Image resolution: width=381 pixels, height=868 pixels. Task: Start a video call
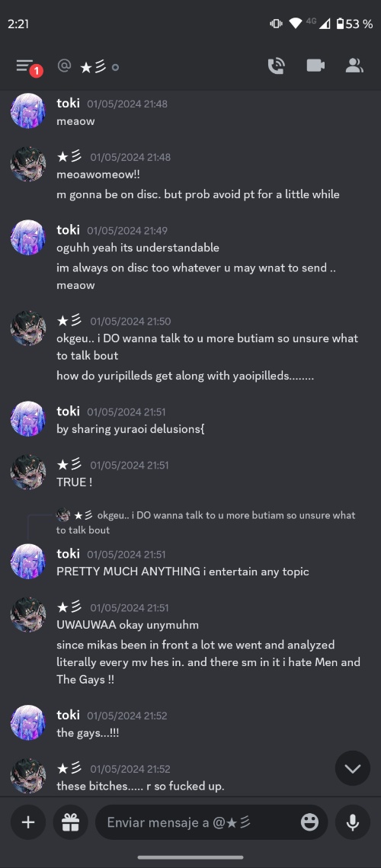[x=315, y=66]
